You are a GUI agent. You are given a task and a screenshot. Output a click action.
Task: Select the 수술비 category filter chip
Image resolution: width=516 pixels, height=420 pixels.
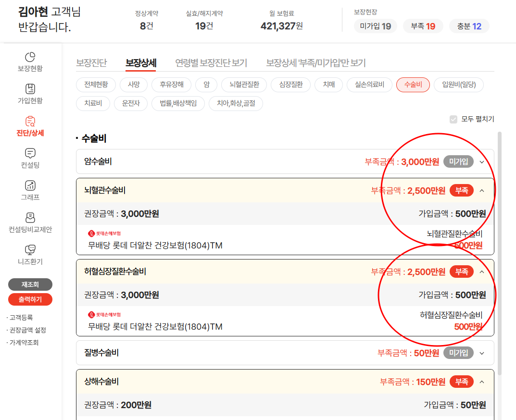(413, 85)
